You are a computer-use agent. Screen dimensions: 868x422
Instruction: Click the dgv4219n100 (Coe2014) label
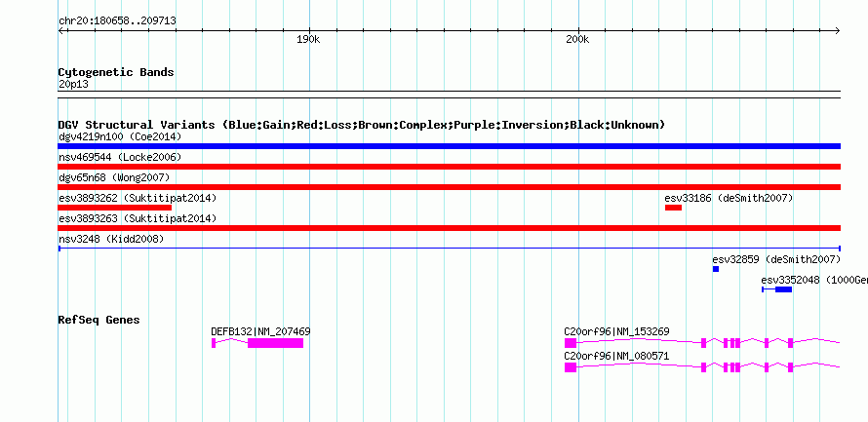(x=120, y=136)
